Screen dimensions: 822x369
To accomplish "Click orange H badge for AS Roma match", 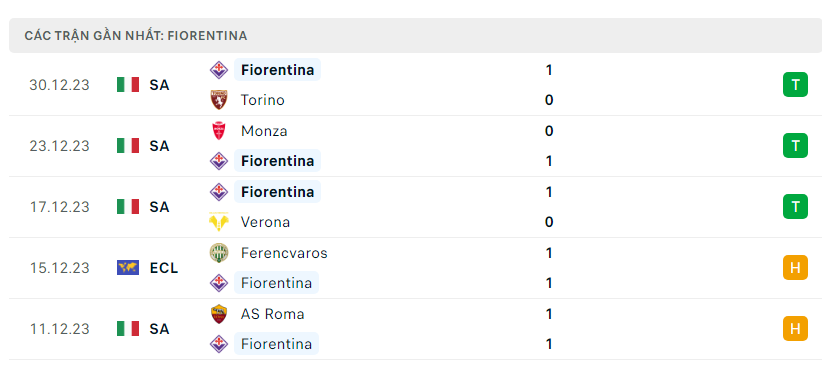I will (795, 329).
